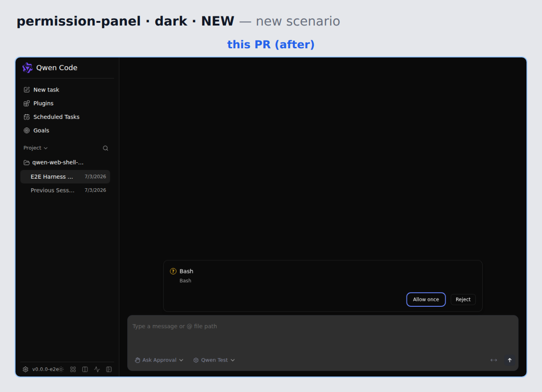The image size is (542, 392).
Task: Click the project search magnifier icon
Action: pyautogui.click(x=105, y=148)
